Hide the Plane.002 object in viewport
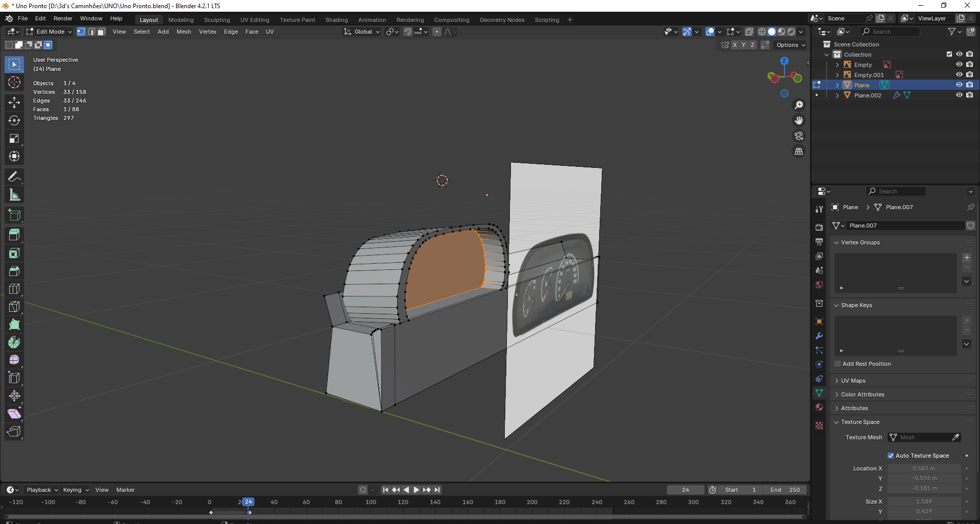 click(x=959, y=95)
